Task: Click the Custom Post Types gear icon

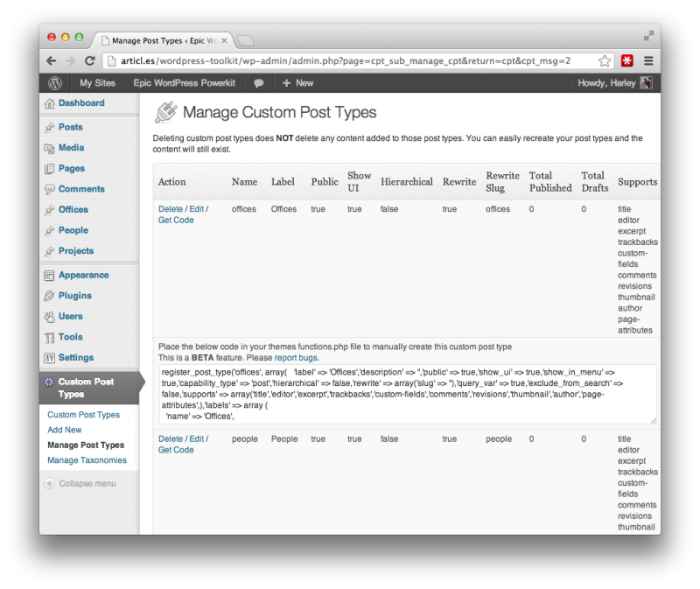Action: [49, 382]
